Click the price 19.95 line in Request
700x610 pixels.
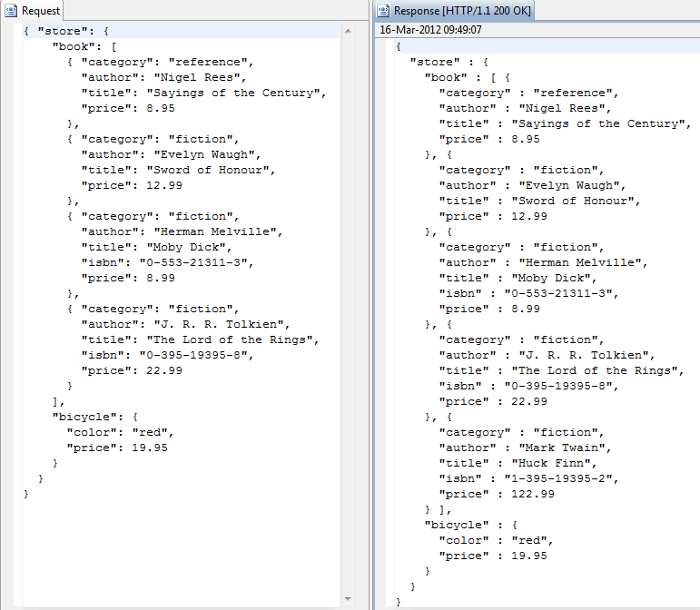pyautogui.click(x=117, y=448)
